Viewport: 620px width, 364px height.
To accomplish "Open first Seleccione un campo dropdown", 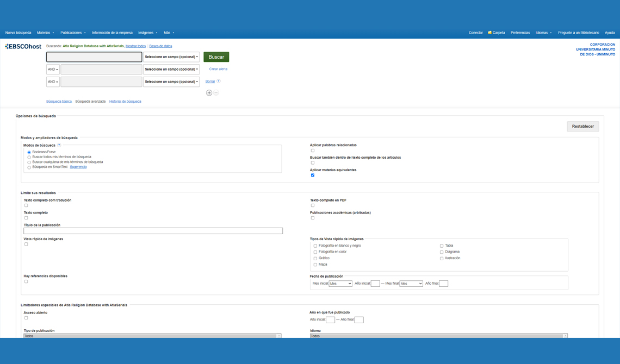I will click(171, 57).
